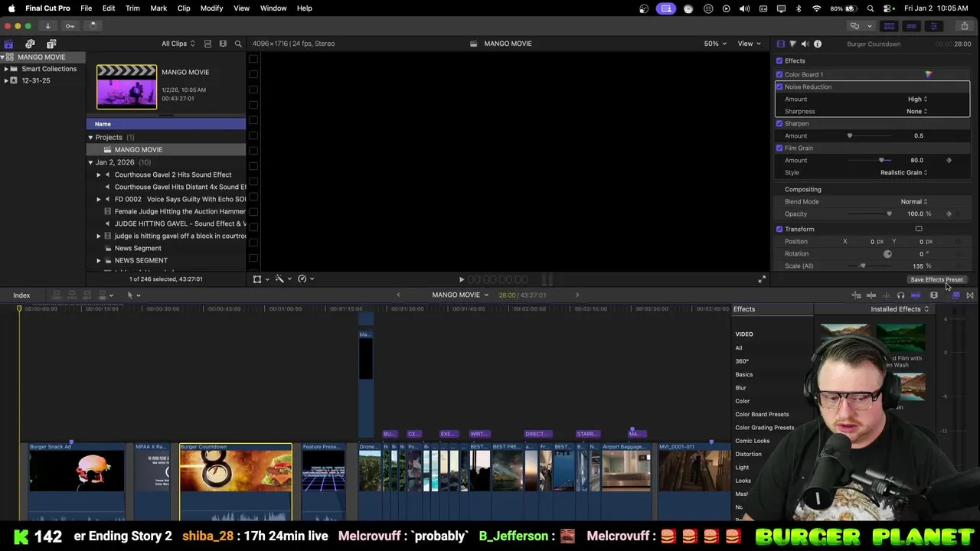The image size is (980, 551).
Task: Click the Scale (All) 135 value field
Action: (917, 266)
